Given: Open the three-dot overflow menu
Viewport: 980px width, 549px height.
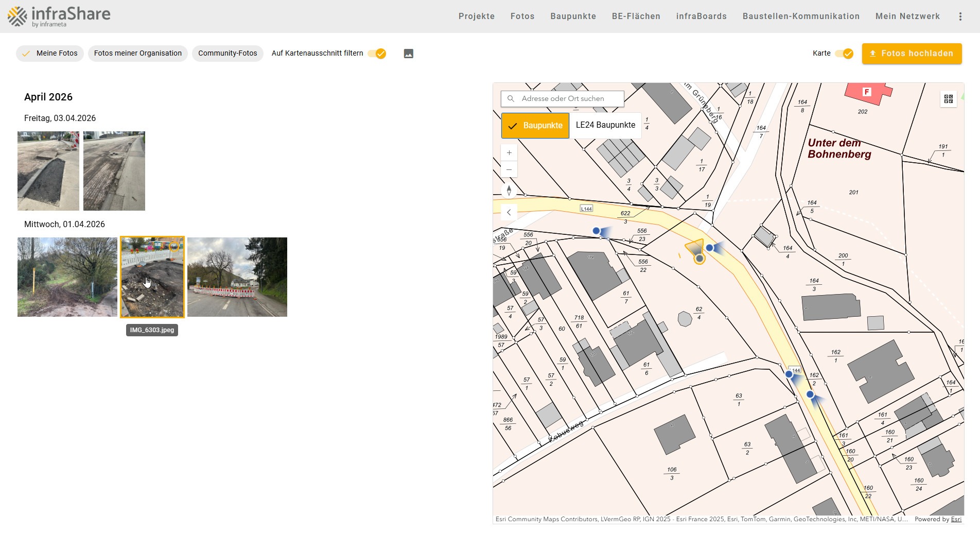Looking at the screenshot, I should coord(960,16).
